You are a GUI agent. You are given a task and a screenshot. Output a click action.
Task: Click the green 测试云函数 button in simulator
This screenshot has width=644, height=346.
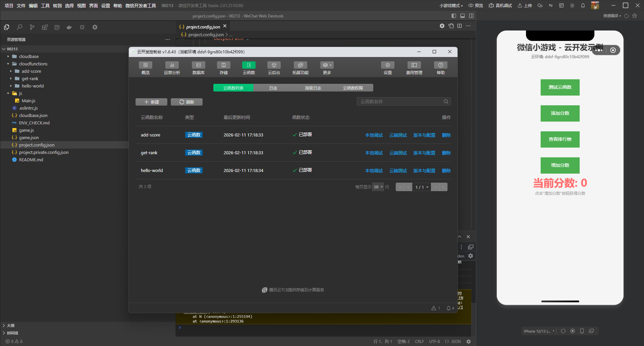pos(560,87)
